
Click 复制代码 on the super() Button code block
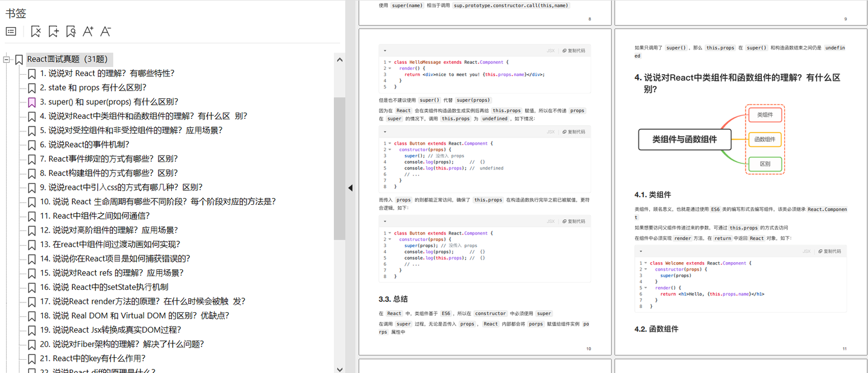coord(573,132)
